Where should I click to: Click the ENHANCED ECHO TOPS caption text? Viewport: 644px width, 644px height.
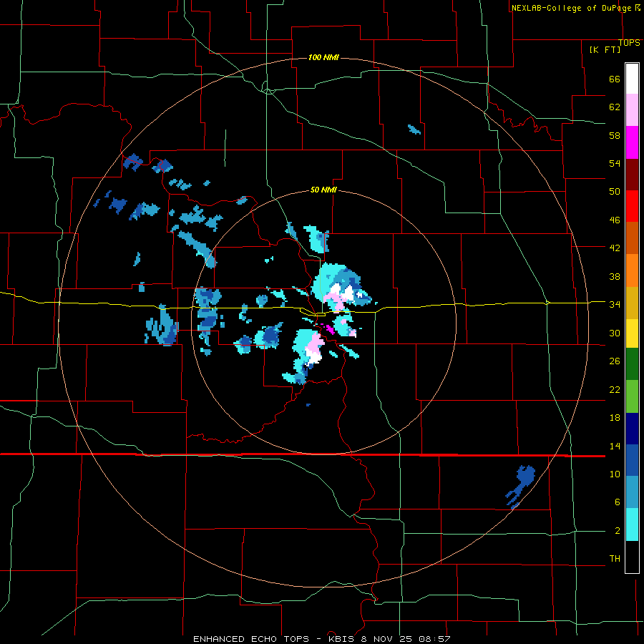pyautogui.click(x=251, y=639)
